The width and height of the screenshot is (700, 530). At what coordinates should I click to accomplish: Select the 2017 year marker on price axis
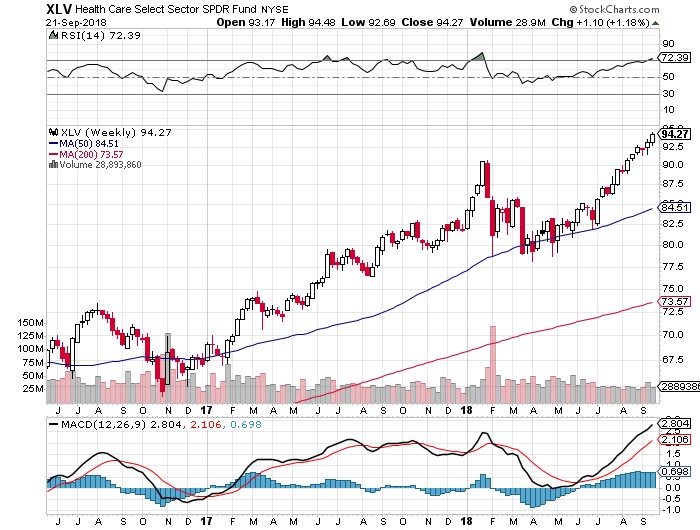coord(206,410)
